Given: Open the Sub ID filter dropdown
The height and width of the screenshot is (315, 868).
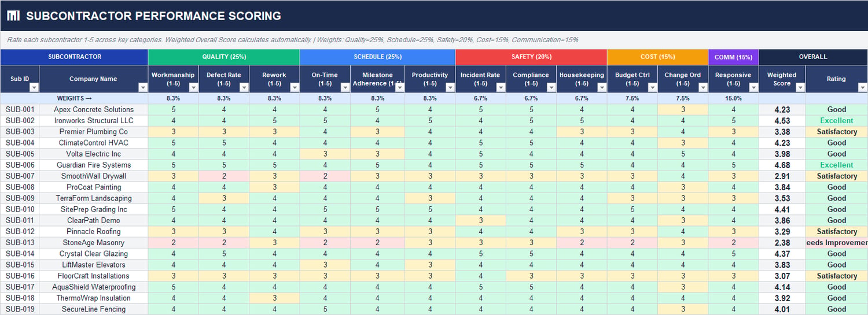Looking at the screenshot, I should click(34, 87).
